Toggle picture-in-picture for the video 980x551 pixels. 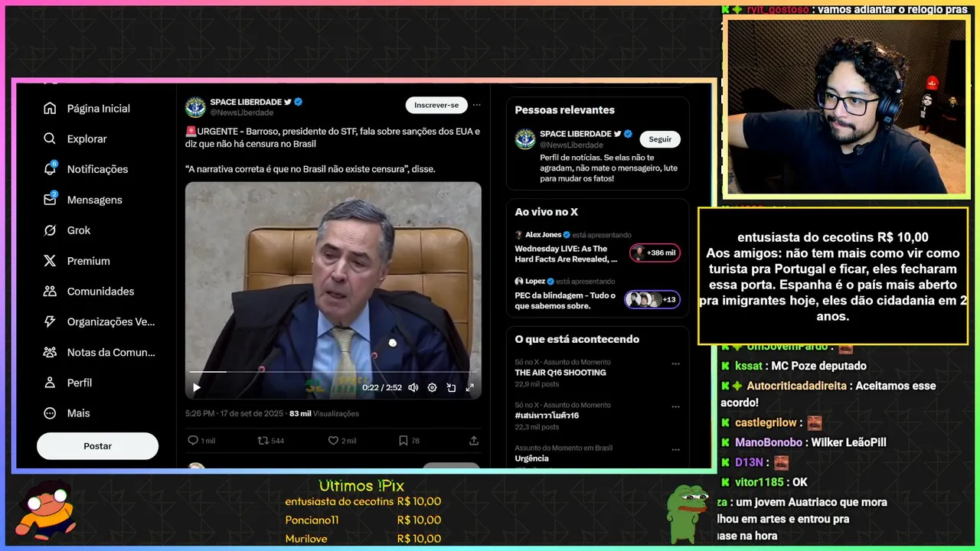tap(451, 387)
